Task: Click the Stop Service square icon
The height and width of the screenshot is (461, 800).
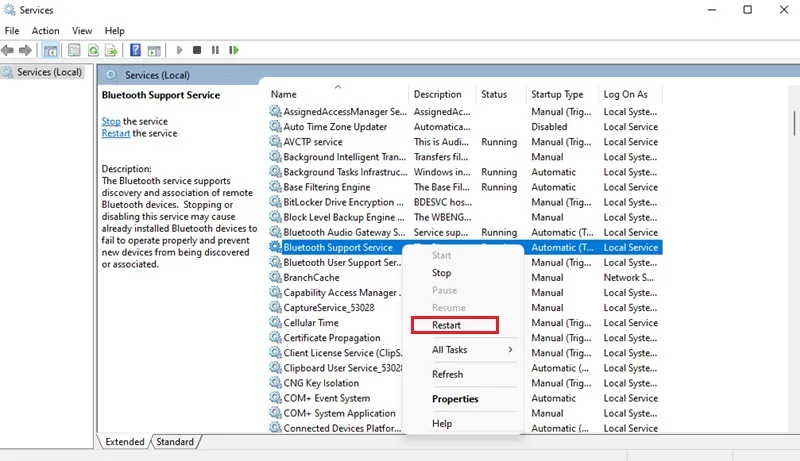Action: coord(197,50)
